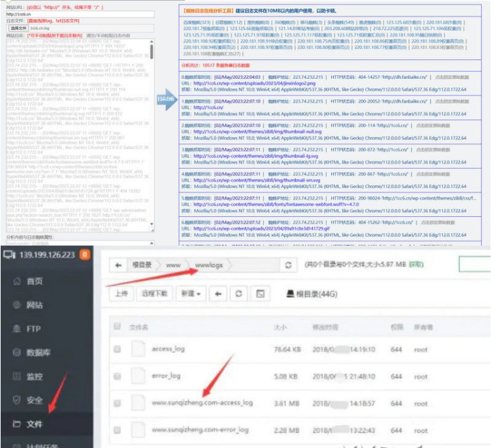Open the 安全 security sidebar menu
Viewport: 503px width, 448px height.
coord(35,400)
